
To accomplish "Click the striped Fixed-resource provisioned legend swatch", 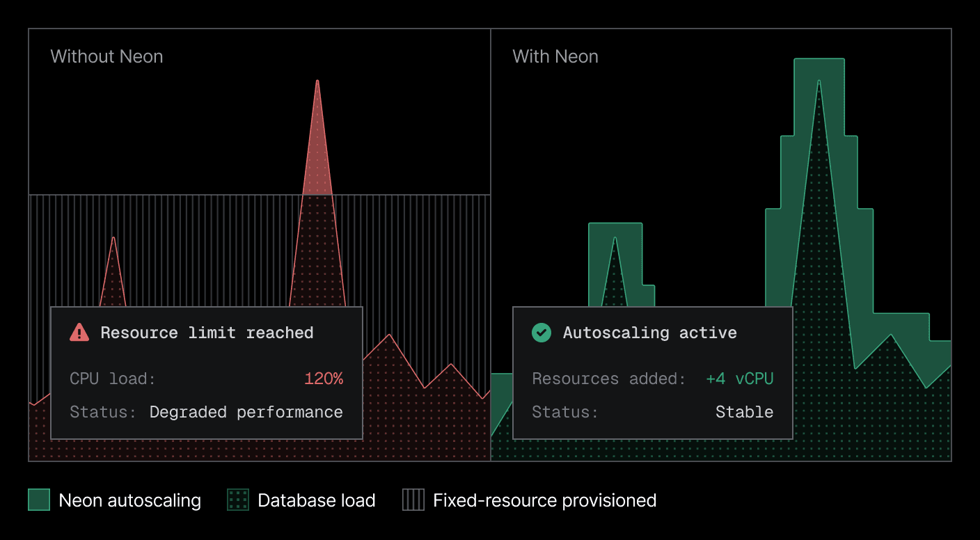I will point(413,500).
